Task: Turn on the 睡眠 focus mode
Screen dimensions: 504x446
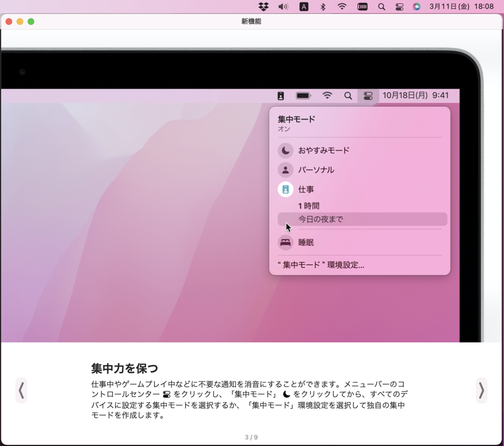Action: [x=305, y=242]
